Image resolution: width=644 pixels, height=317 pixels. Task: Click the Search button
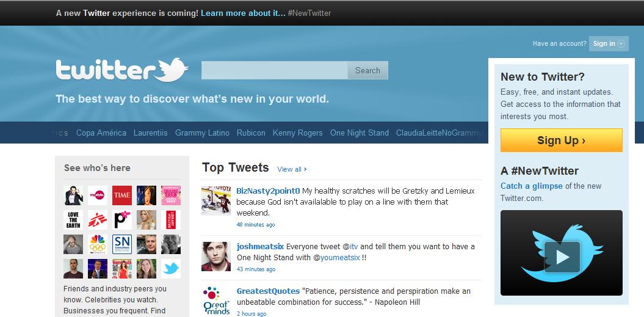click(367, 70)
